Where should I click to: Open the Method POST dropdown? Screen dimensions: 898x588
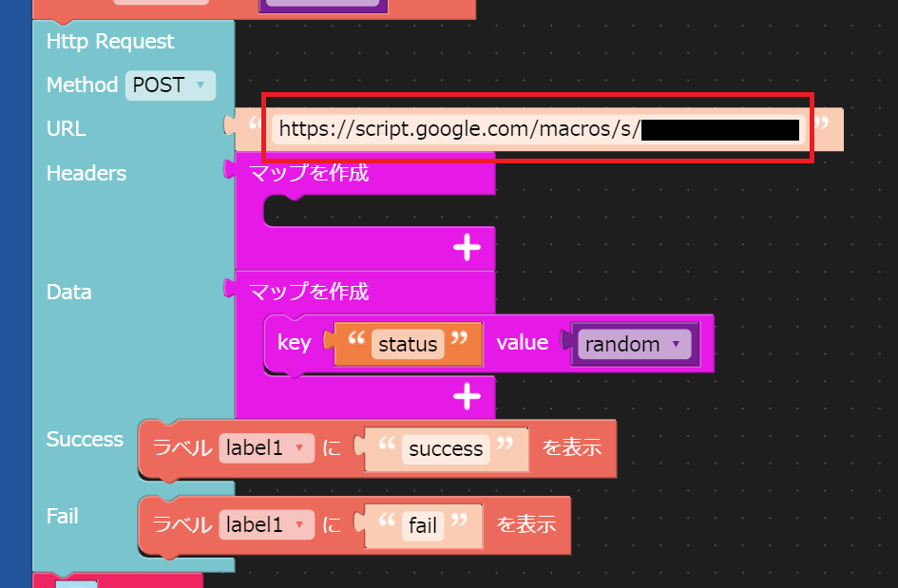(171, 85)
